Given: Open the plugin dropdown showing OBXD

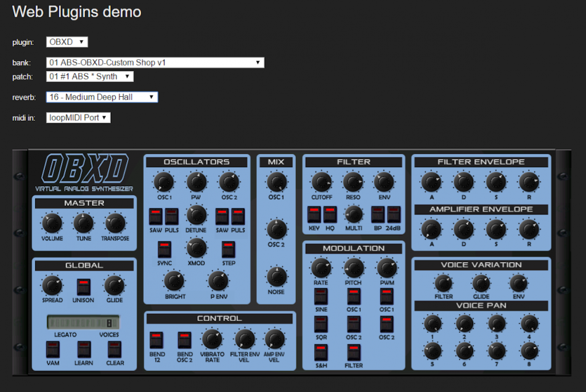Looking at the screenshot, I should [x=67, y=42].
